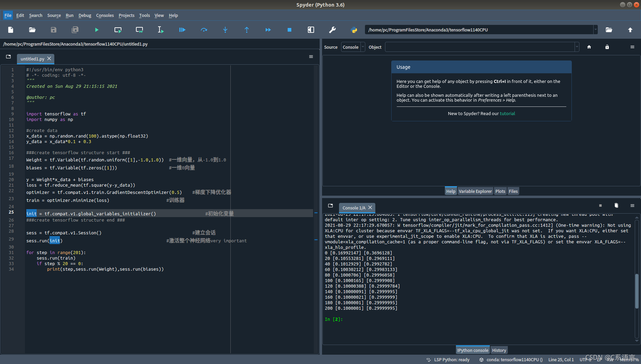Viewport: 641px width, 364px height.
Task: Open the Search menu
Action: (36, 15)
